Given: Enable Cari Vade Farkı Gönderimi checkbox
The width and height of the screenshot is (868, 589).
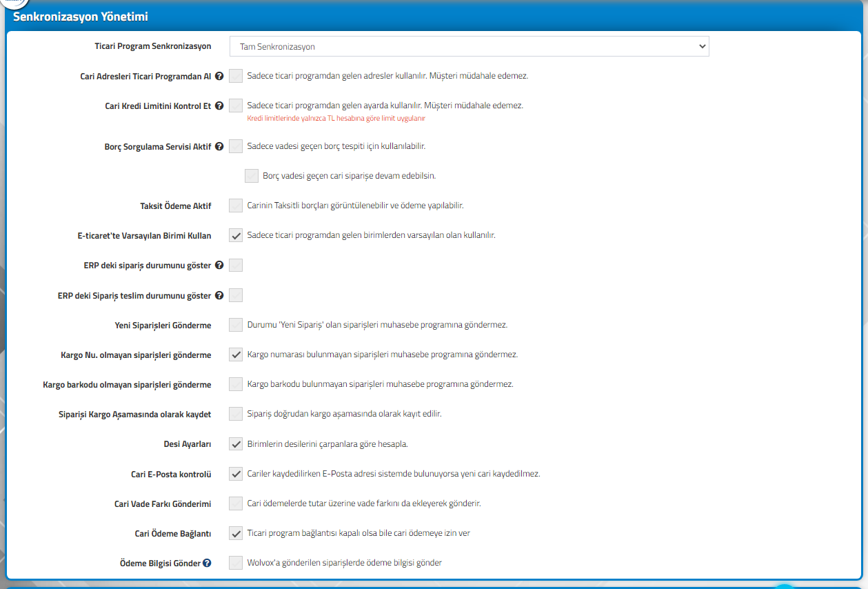Looking at the screenshot, I should [236, 503].
